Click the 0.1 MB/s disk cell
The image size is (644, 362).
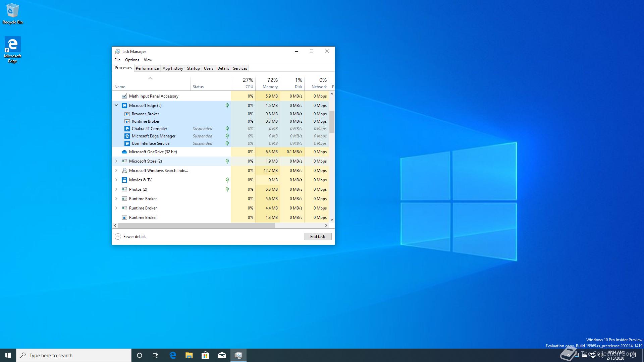coord(292,152)
